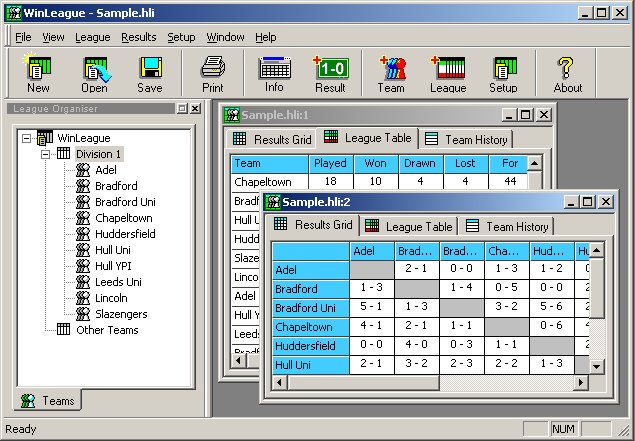Show league Info from the toolbar
635x441 pixels.
pos(274,74)
